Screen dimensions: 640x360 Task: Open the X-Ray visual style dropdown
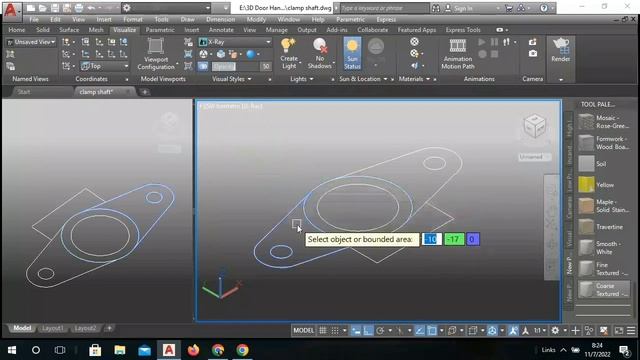click(235, 42)
